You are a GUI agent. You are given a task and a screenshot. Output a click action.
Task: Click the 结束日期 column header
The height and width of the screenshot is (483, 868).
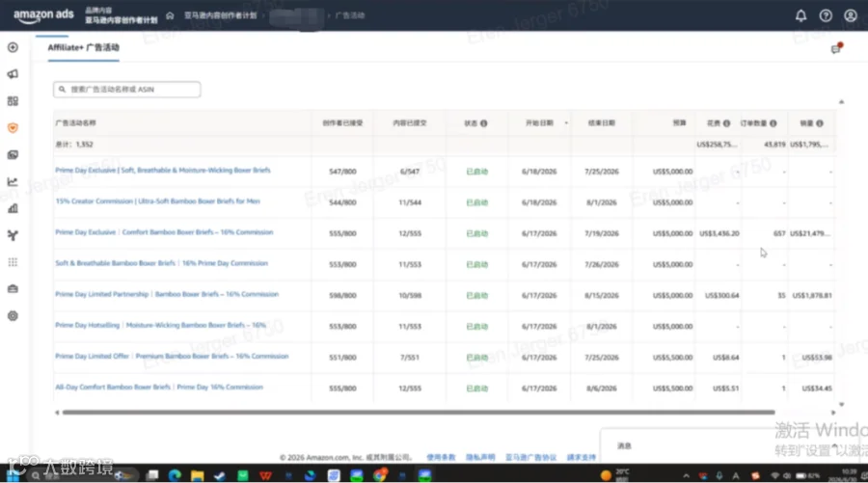pos(601,122)
